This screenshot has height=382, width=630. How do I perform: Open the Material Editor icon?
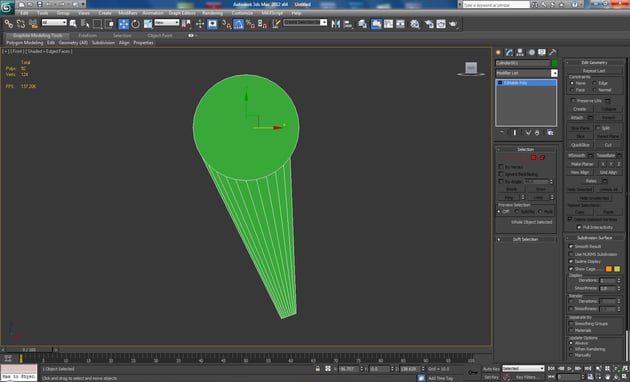(x=415, y=24)
